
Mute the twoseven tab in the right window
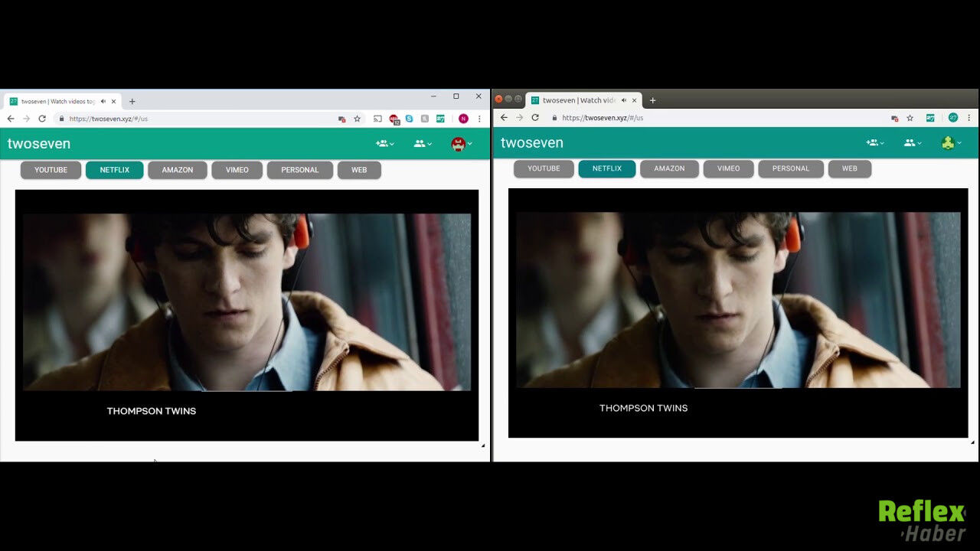point(624,100)
